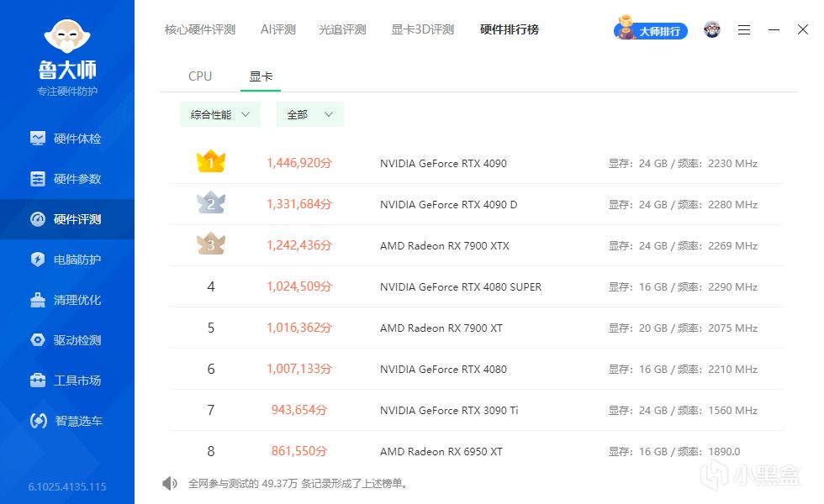
Task: Click the speaker announcement icon
Action: pos(170,484)
